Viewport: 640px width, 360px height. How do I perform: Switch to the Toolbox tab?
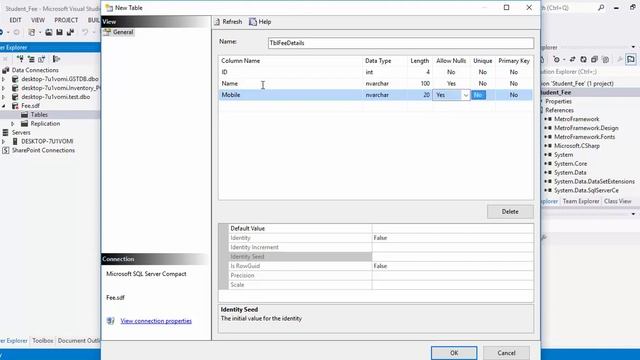tap(43, 340)
